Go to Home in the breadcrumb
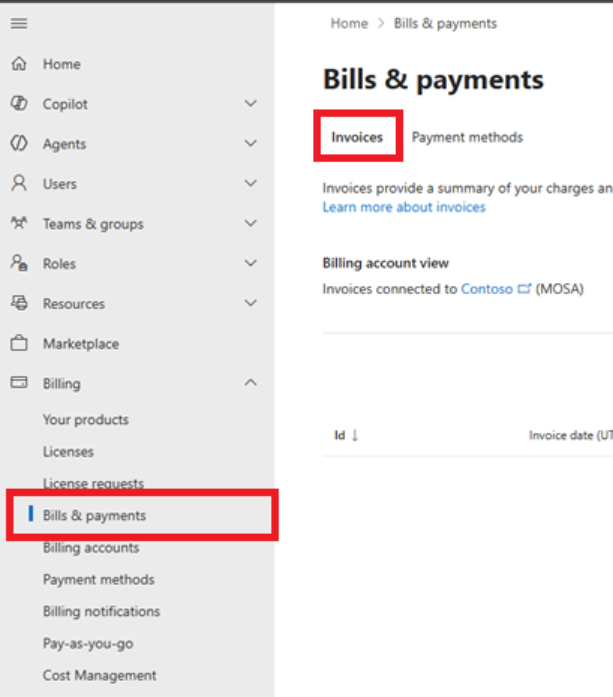Viewport: 613px width, 697px height. 349,24
